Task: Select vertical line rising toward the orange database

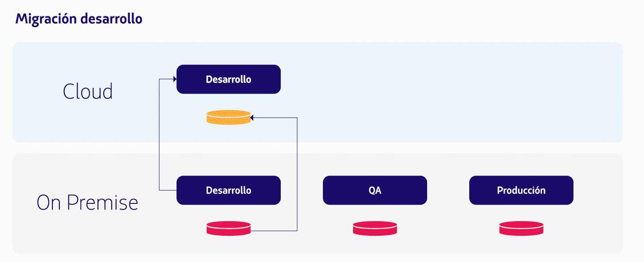Action: 297,173
